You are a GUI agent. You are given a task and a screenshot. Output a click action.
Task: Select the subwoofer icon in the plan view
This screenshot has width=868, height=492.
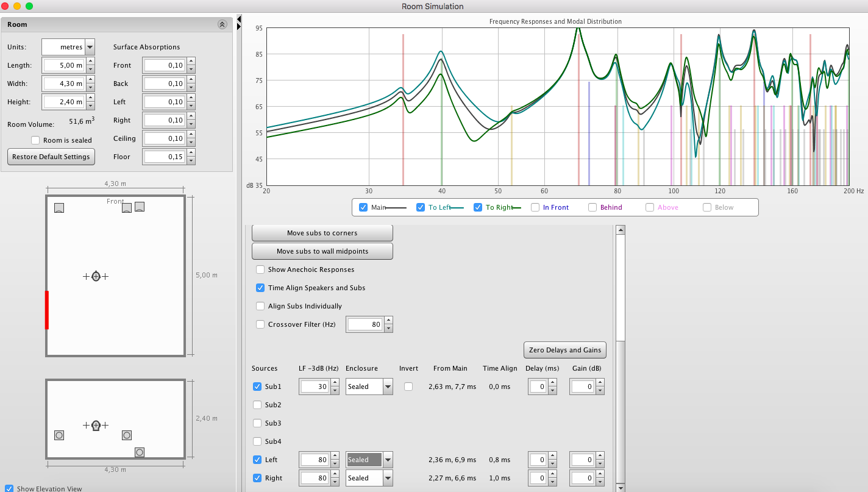(140, 207)
